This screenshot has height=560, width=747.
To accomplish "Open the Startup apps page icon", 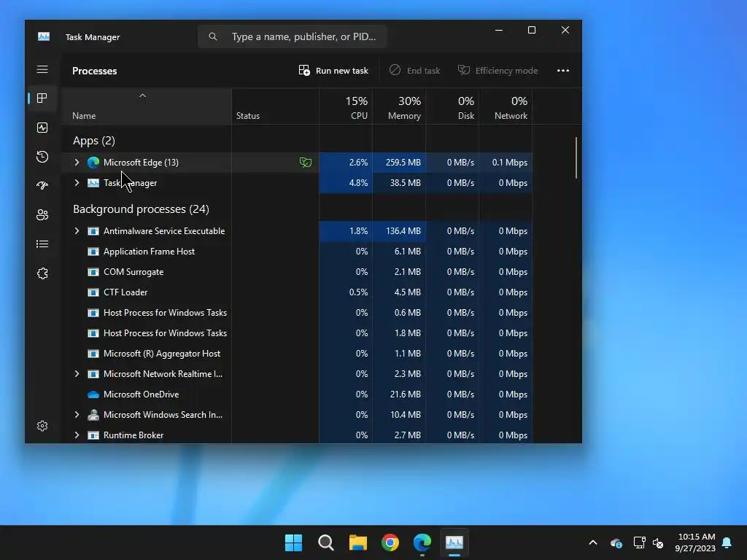I will tap(42, 186).
